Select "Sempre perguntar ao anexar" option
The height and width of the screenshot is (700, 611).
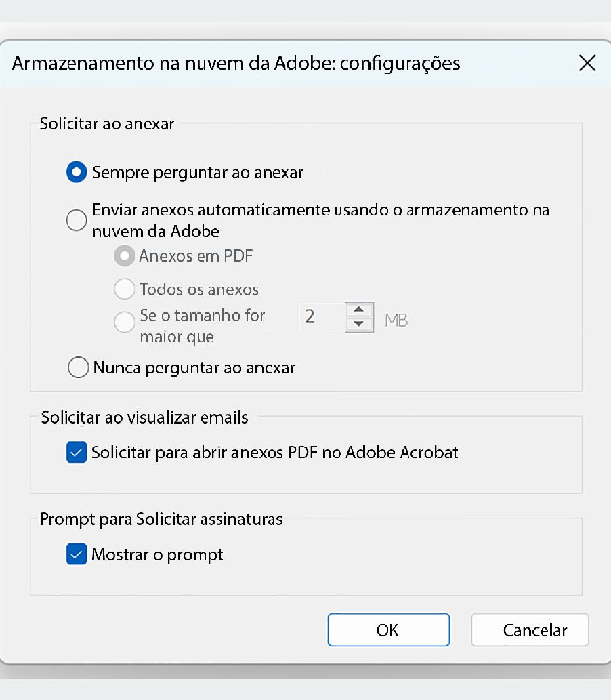[77, 172]
